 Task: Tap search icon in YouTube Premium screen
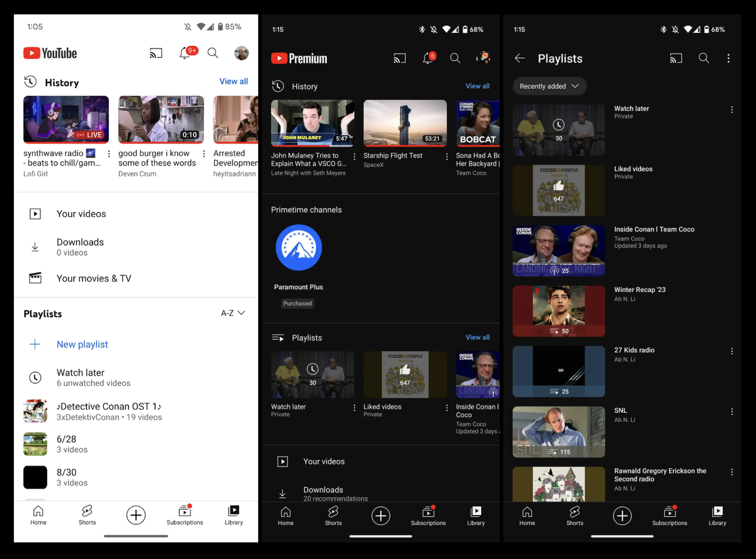click(455, 59)
